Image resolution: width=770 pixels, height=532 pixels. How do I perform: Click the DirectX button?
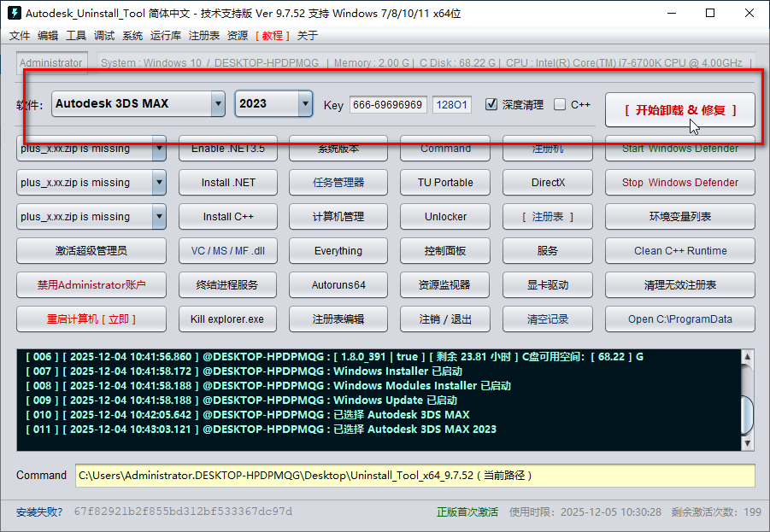(548, 183)
